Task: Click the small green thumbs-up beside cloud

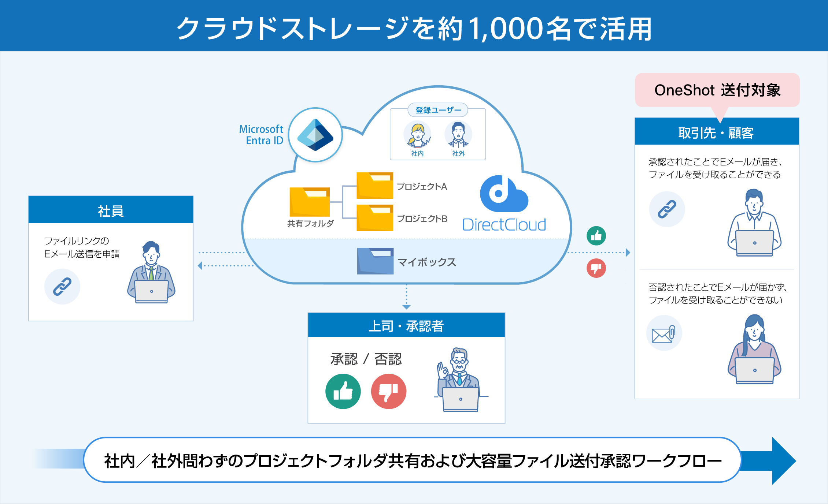Action: click(x=596, y=236)
